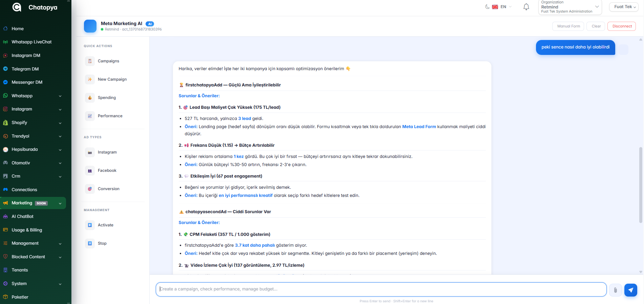The width and height of the screenshot is (644, 304).
Task: Expand the Marketing sidebar menu
Action: 33,203
